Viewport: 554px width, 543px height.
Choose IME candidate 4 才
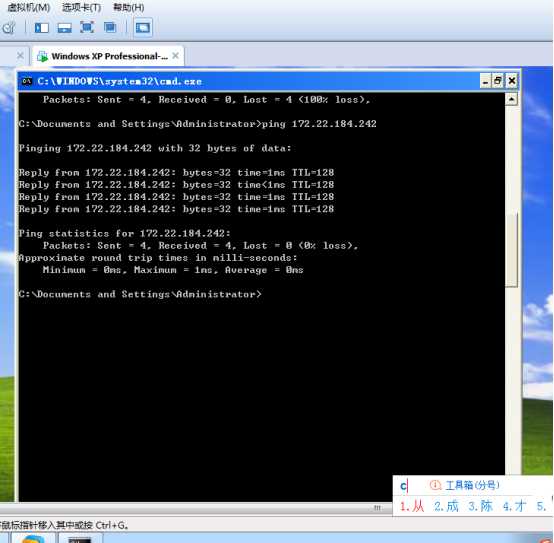514,506
